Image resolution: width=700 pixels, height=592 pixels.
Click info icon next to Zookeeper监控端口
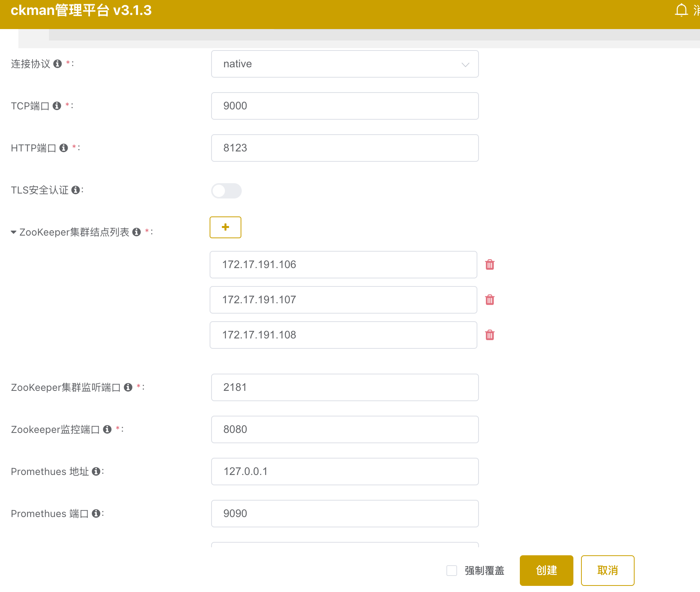click(107, 429)
